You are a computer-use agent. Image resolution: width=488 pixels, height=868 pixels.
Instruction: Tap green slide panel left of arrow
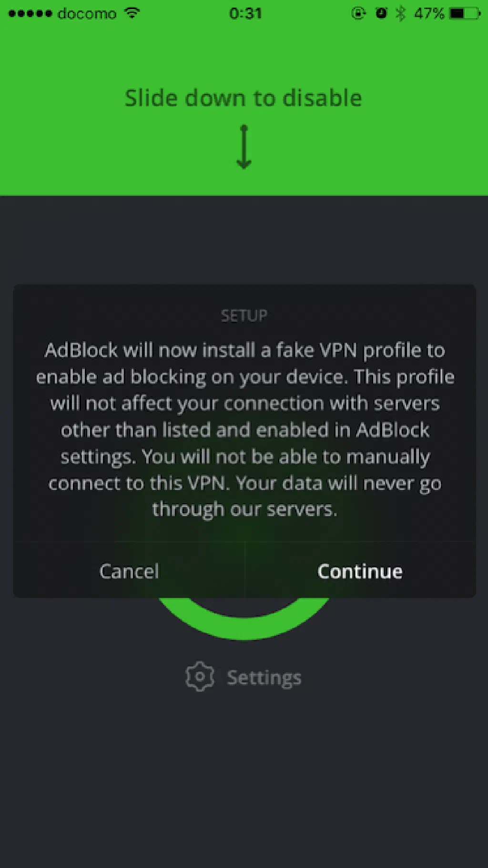(119, 148)
